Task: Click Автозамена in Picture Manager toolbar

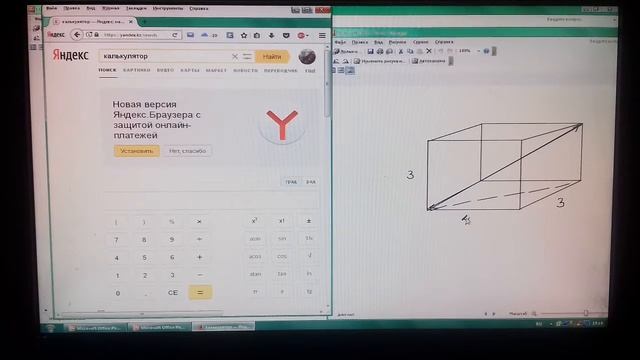Action: tap(429, 61)
